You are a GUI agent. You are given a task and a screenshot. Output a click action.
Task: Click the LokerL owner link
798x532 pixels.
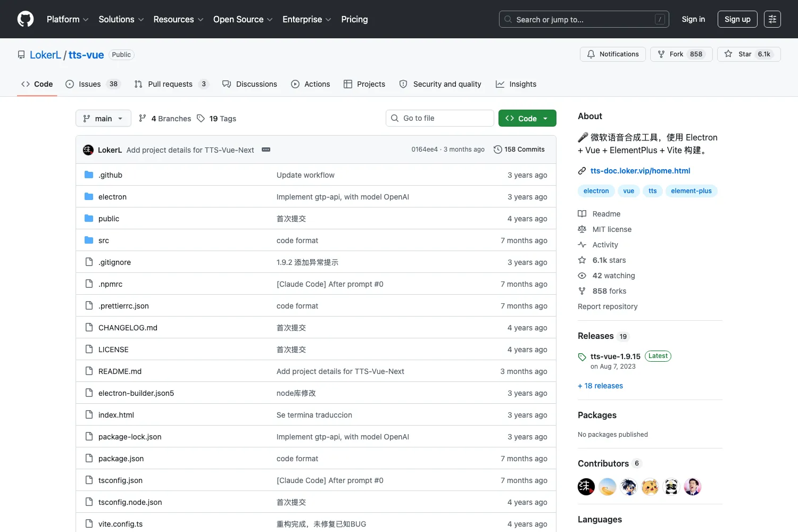click(x=45, y=55)
